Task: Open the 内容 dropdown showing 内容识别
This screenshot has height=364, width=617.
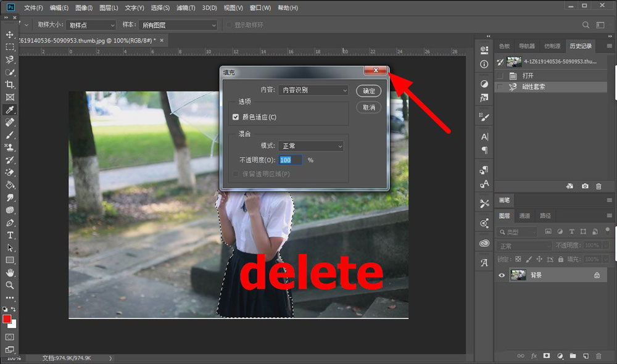Action: click(x=313, y=89)
